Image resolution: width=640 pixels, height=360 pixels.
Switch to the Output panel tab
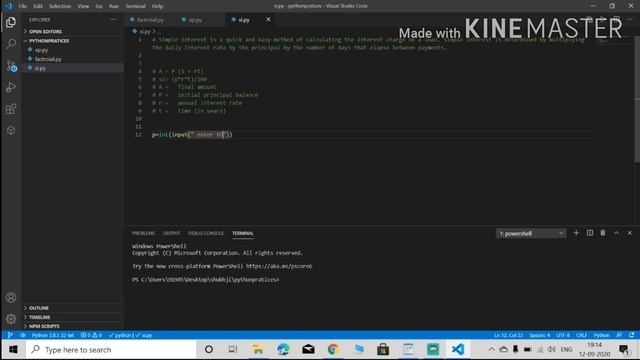171,233
